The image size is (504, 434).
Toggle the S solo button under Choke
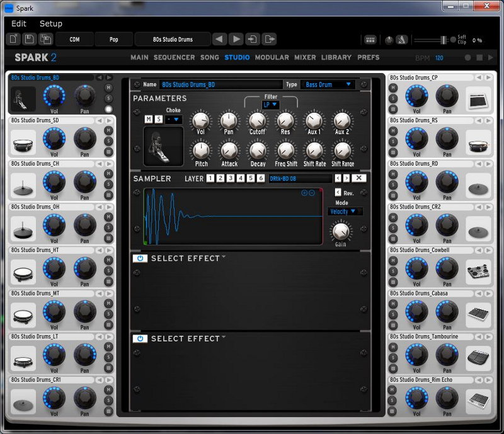click(x=159, y=119)
